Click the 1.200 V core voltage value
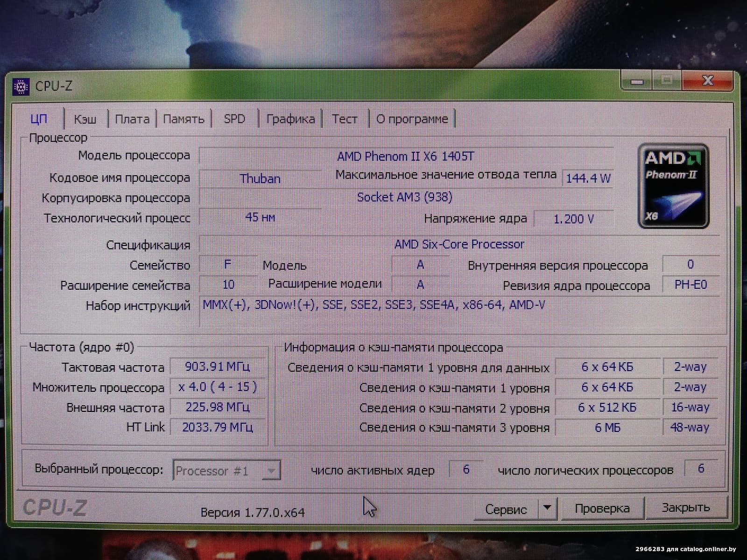This screenshot has width=747, height=560. click(573, 219)
